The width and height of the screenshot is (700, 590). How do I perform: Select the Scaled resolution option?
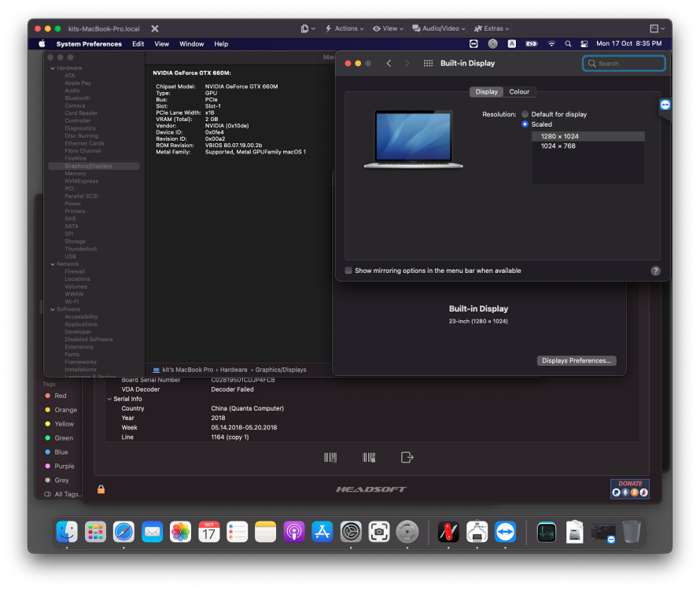(525, 124)
